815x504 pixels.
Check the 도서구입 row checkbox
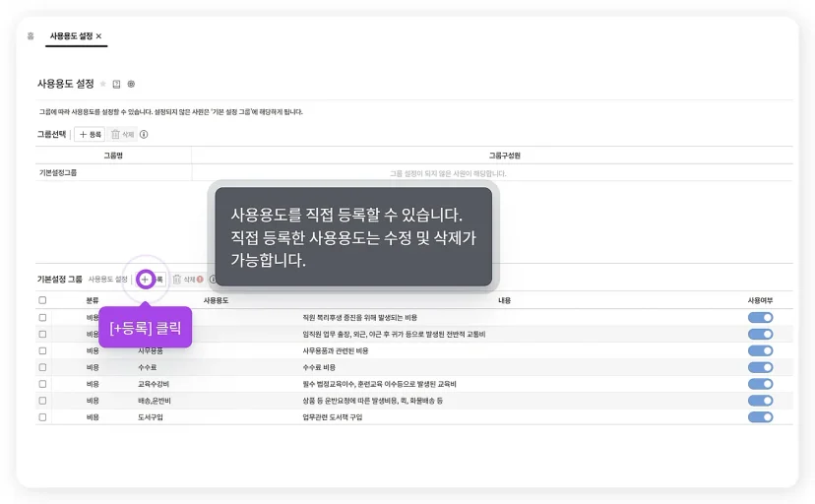pos(42,417)
